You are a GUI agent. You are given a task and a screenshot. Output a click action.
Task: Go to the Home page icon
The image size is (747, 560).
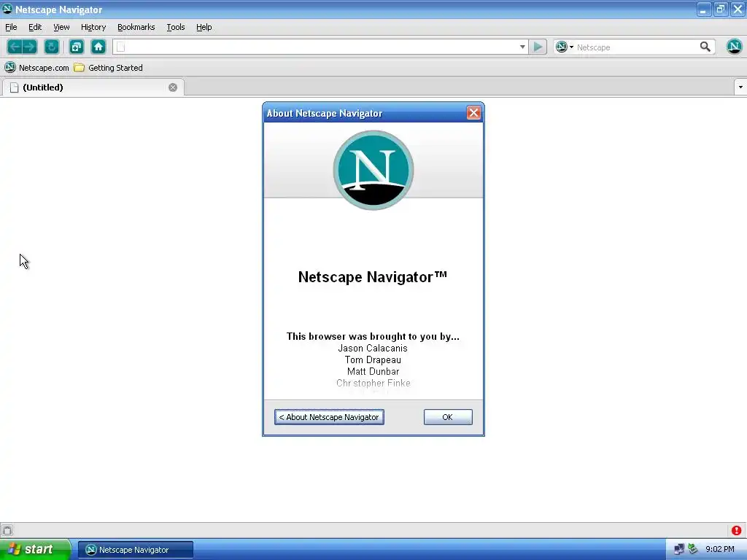[98, 47]
